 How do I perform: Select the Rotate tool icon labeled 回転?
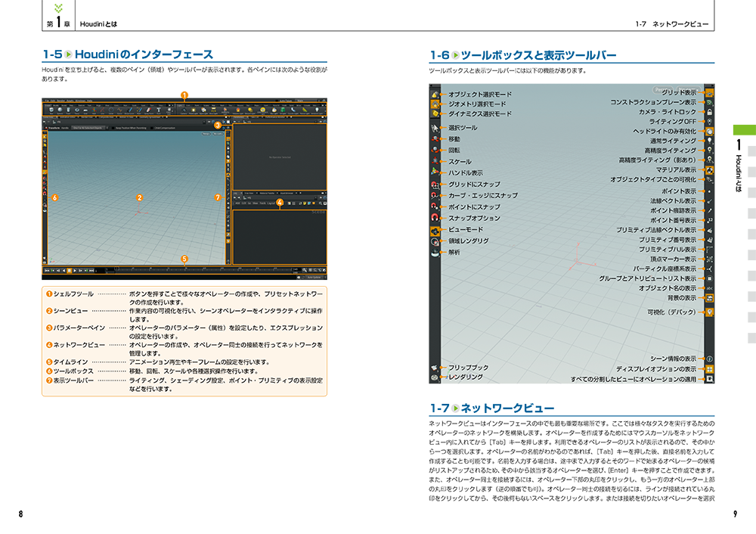pos(435,151)
